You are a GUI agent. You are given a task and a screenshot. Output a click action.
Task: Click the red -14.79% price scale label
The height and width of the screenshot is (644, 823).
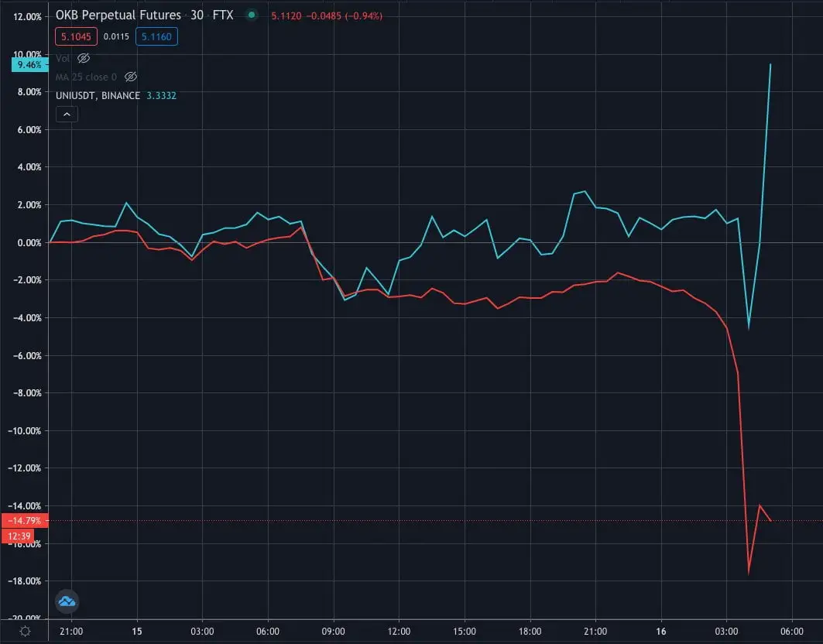[25, 521]
